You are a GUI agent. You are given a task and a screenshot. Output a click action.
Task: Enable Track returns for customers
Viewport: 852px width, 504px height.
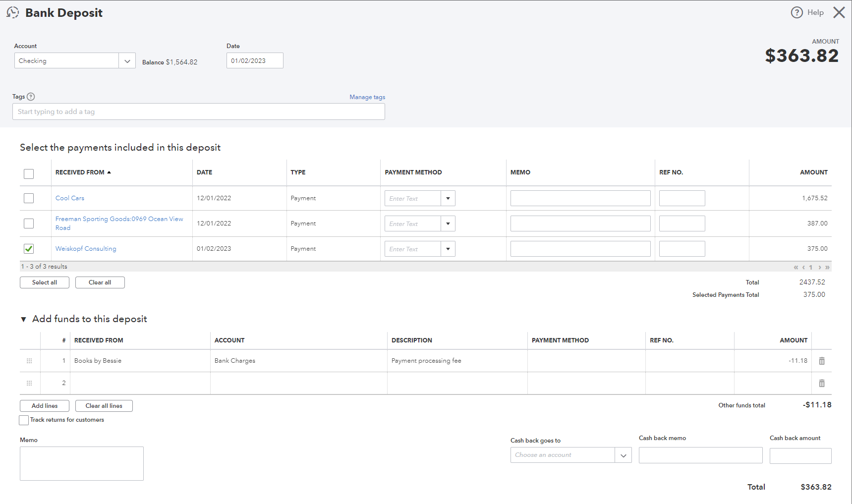[24, 420]
